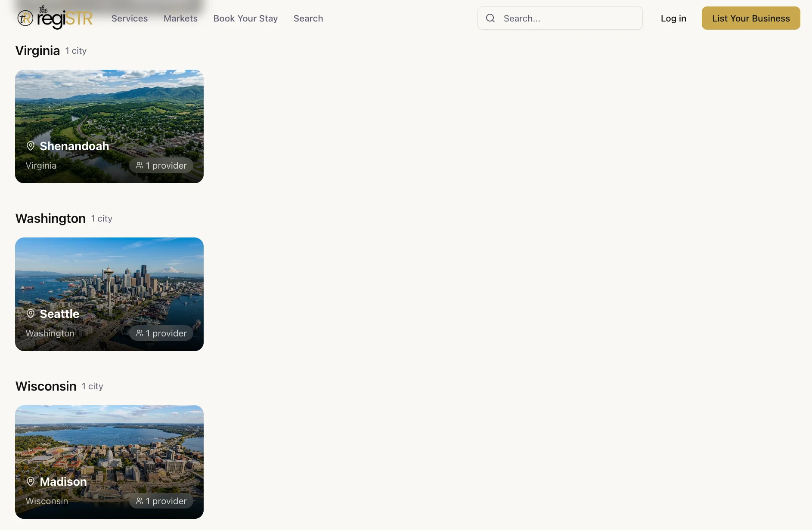Click the magnifier icon in search box
Screen dimensions: 812x530
pos(490,18)
